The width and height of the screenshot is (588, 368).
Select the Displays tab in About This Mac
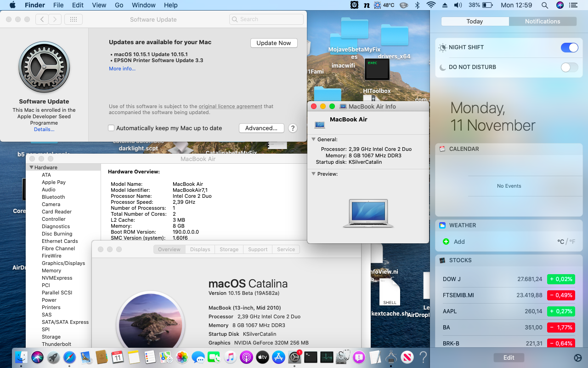coord(200,249)
